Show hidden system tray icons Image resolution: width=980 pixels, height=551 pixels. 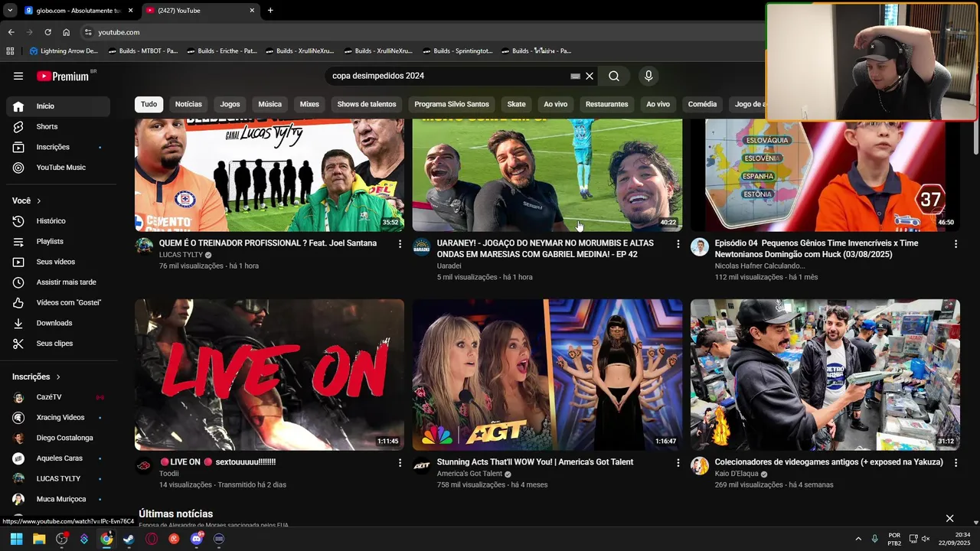coord(858,539)
